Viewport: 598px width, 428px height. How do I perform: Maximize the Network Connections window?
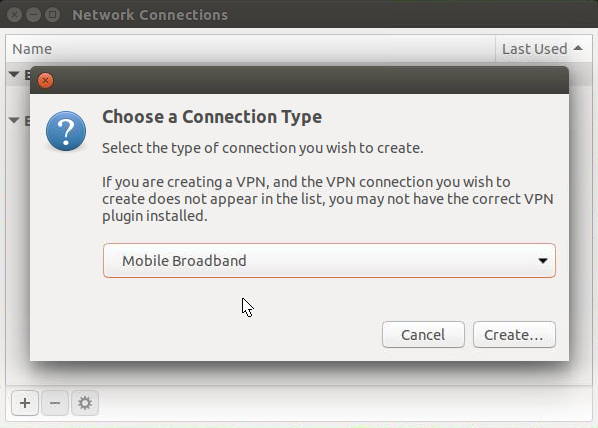click(52, 14)
